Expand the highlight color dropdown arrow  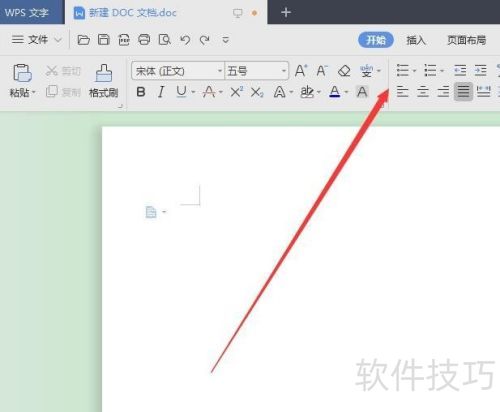point(319,92)
